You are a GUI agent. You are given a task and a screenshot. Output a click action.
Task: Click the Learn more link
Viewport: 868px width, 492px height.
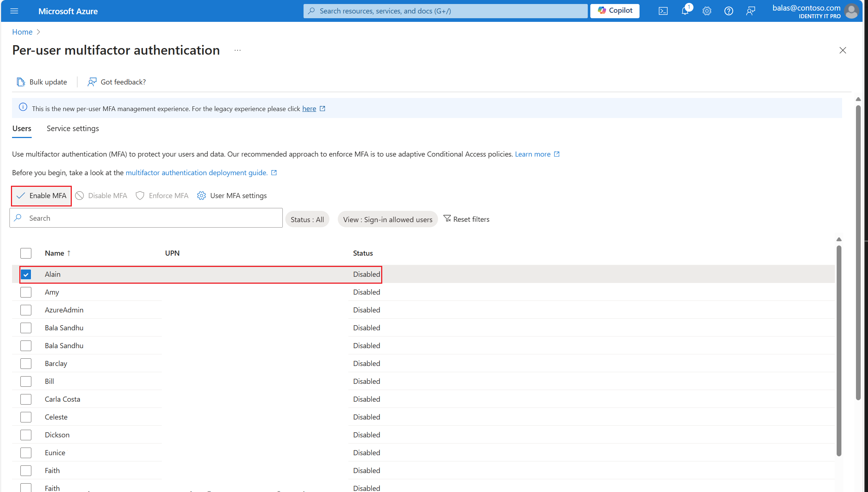click(532, 154)
